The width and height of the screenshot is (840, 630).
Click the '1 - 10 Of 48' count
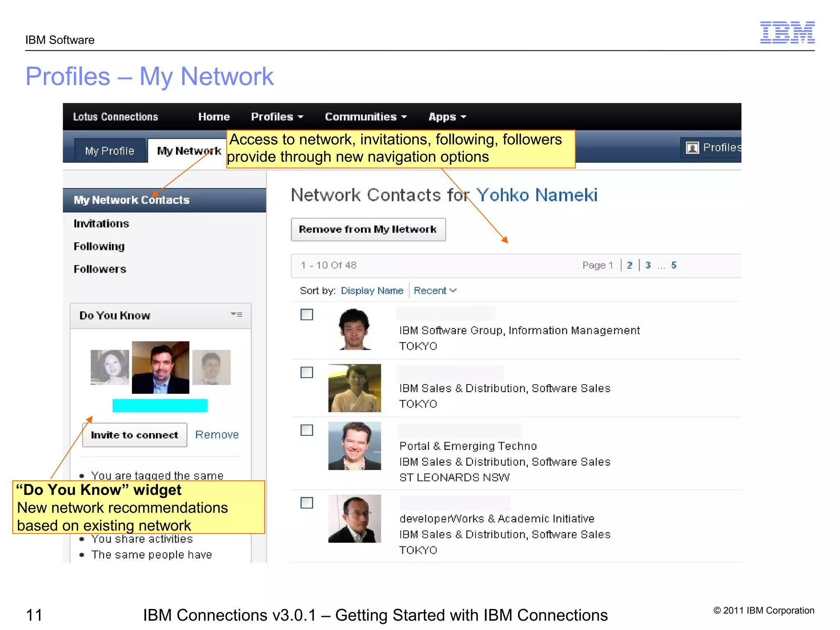[x=329, y=265]
